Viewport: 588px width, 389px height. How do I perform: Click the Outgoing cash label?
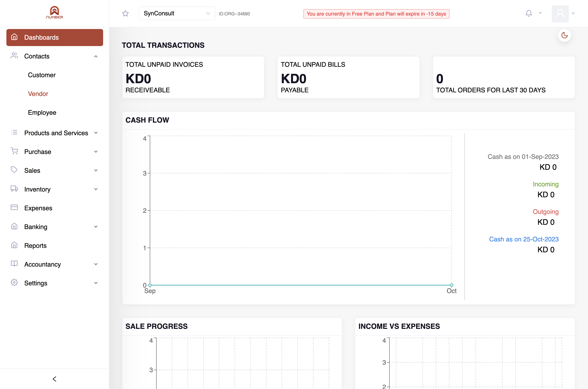pyautogui.click(x=546, y=212)
